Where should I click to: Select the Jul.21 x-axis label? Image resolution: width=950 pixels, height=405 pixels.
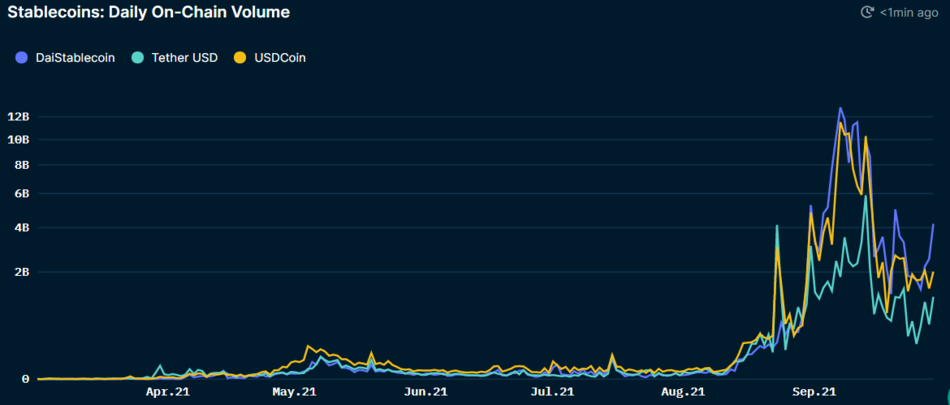[x=553, y=392]
